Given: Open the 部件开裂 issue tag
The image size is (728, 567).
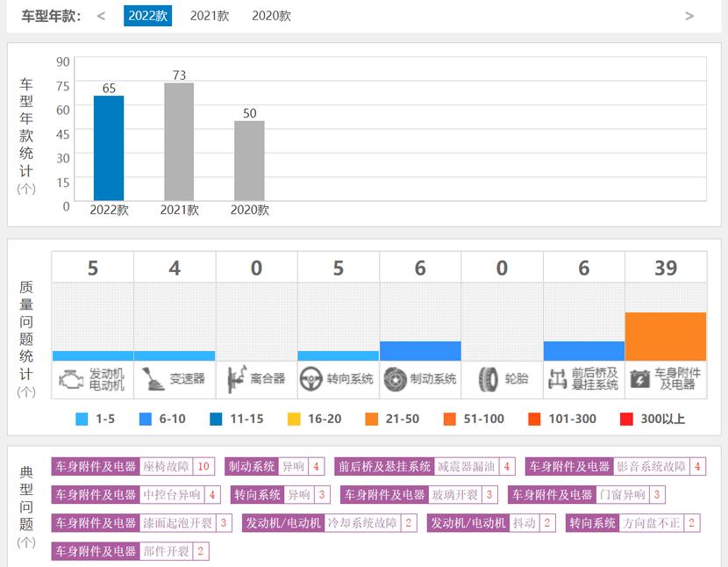Looking at the screenshot, I should tap(130, 552).
